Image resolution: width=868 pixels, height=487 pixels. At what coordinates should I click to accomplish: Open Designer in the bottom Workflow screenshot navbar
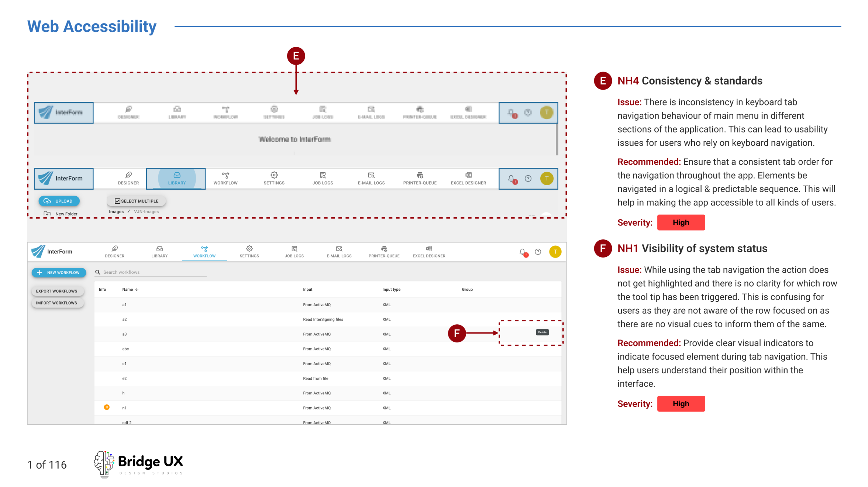point(114,252)
